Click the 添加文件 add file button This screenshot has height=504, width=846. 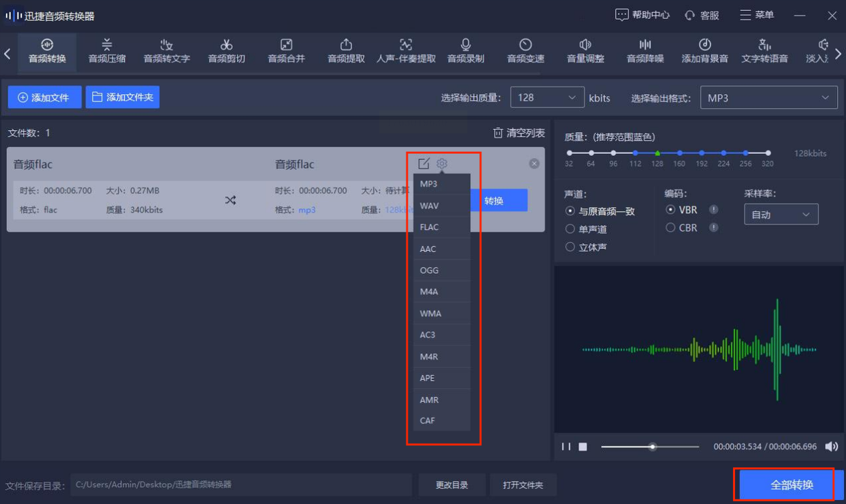(44, 97)
